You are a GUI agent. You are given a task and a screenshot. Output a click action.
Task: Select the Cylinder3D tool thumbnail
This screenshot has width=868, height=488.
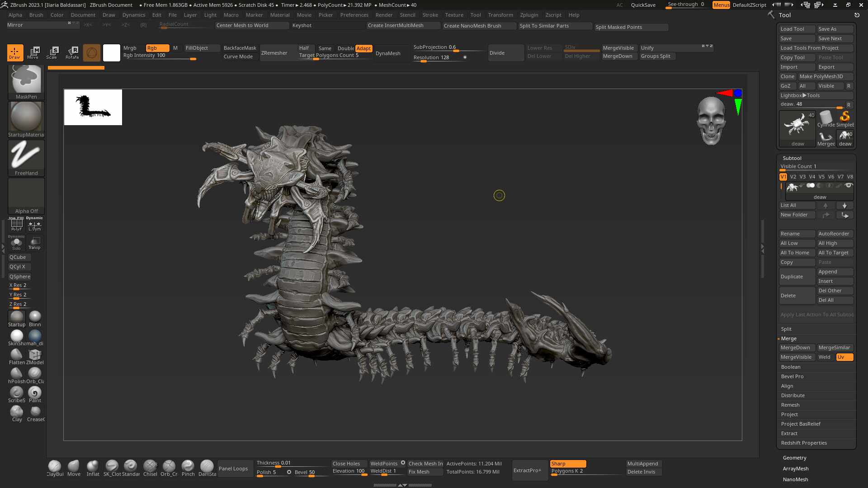tap(826, 119)
